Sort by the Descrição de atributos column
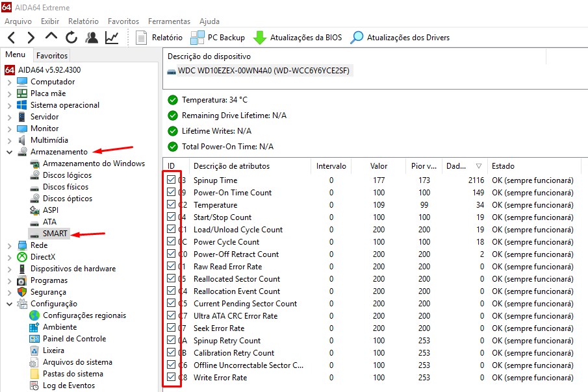588x392 pixels. click(250, 166)
